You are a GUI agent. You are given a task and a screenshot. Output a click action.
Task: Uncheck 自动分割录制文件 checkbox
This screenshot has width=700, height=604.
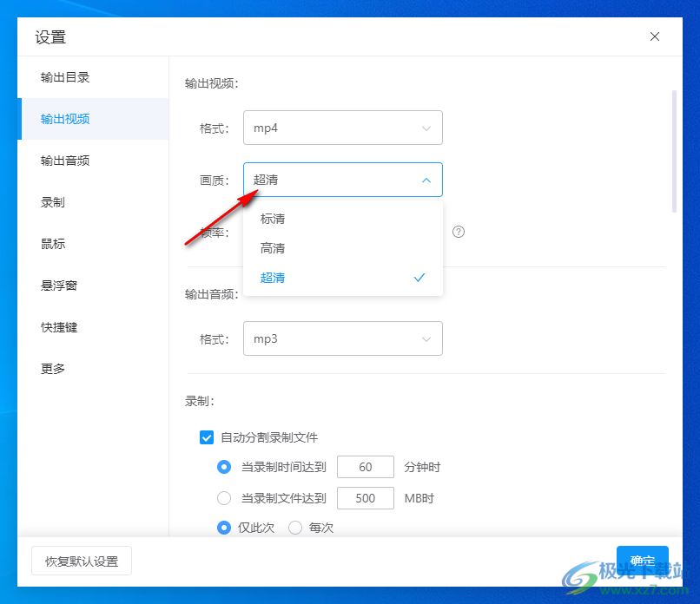tap(207, 437)
